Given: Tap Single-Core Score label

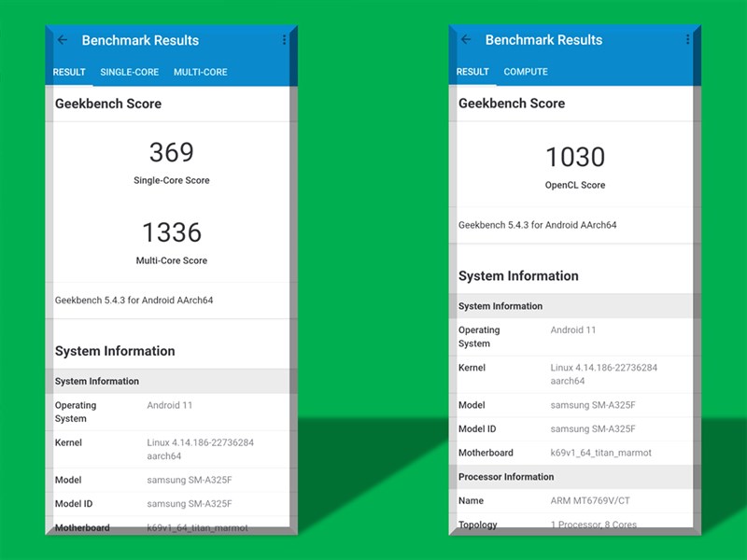Looking at the screenshot, I should (x=172, y=180).
